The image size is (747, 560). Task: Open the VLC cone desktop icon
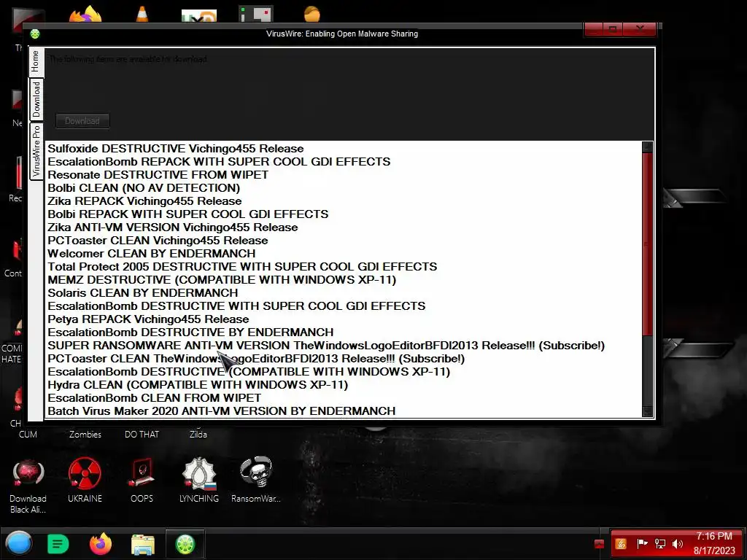142,13
